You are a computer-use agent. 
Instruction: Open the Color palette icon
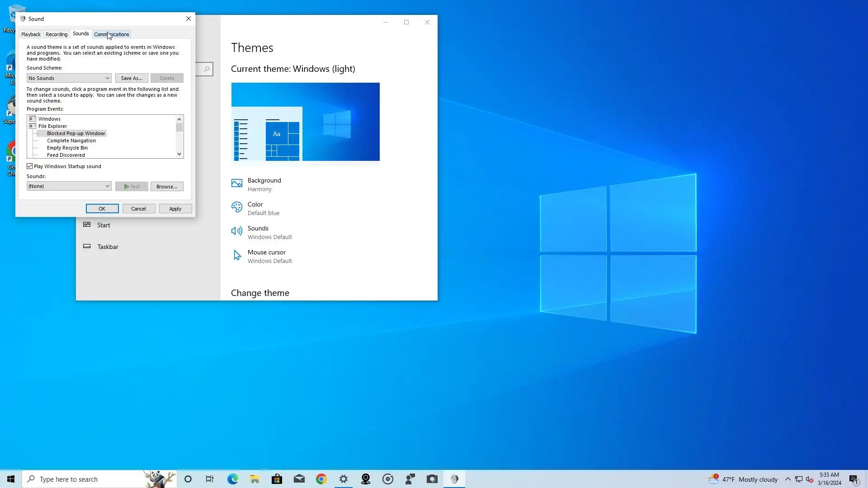tap(236, 207)
